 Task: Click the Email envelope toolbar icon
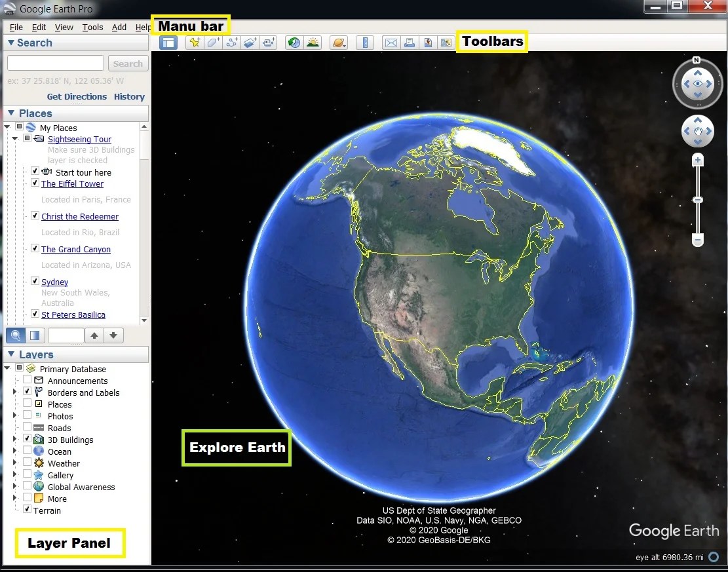tap(391, 43)
